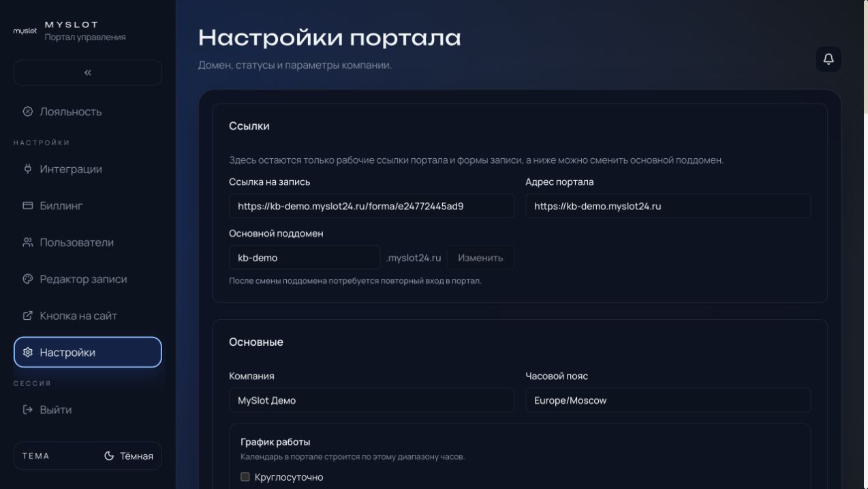Click the MySlot logo in sidebar

[x=25, y=31]
